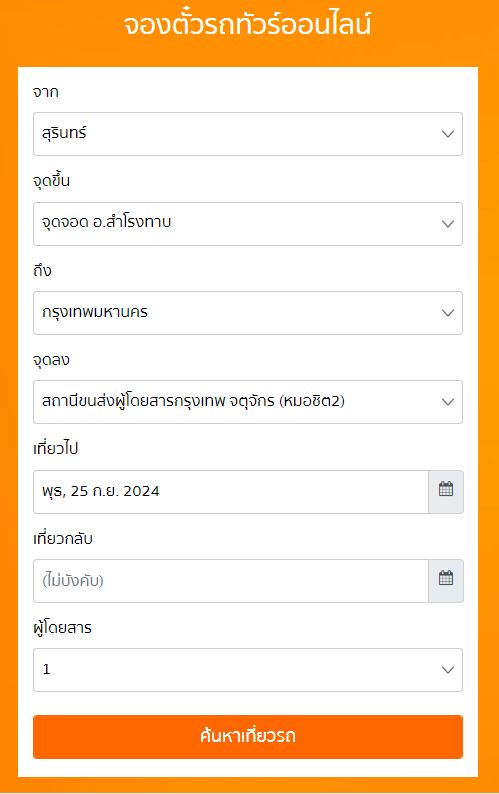Open the จุดลง drop-off point dropdown
Screen dimensions: 499x794
click(248, 402)
